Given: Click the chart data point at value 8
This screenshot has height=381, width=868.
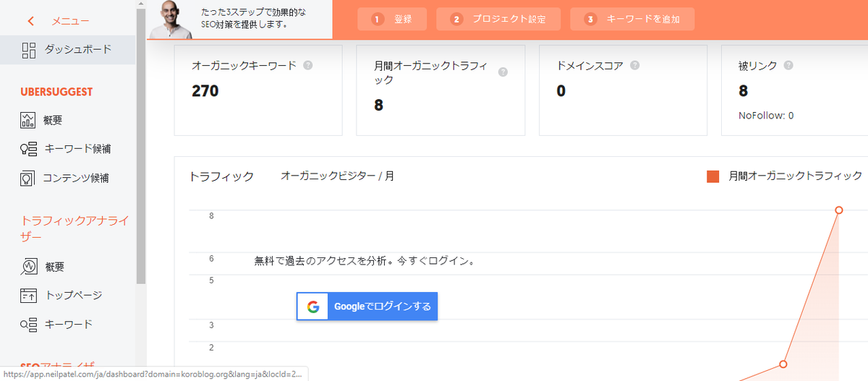Looking at the screenshot, I should (839, 210).
